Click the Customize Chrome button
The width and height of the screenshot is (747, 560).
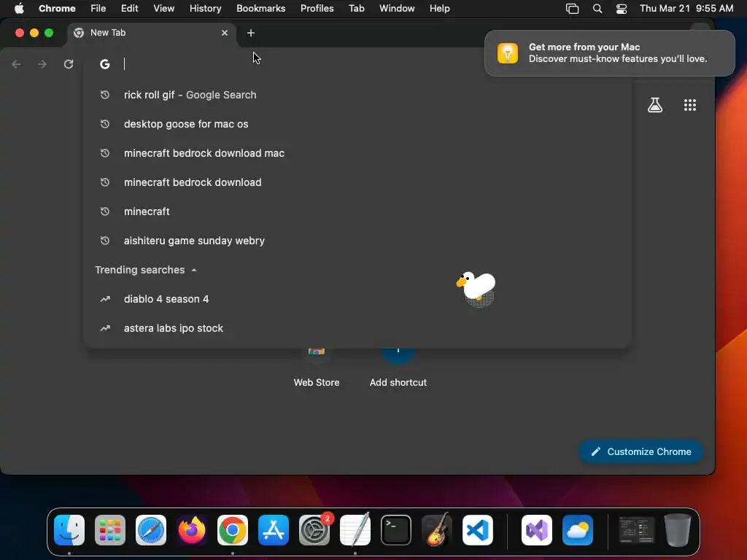(x=640, y=451)
